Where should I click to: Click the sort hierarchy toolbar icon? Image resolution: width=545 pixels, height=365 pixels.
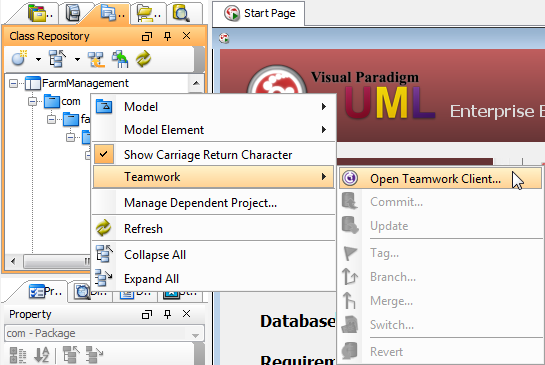pyautogui.click(x=96, y=59)
